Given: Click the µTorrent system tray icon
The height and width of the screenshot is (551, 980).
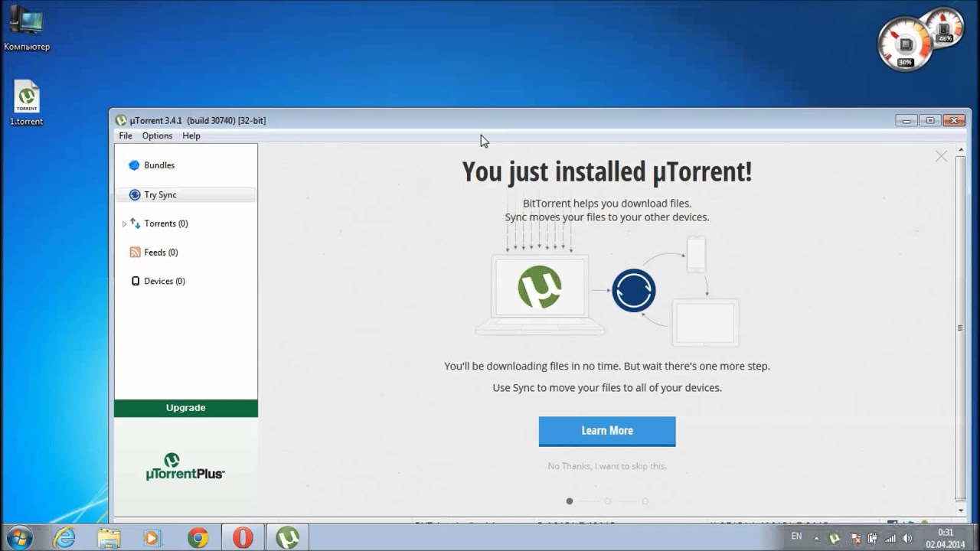Looking at the screenshot, I should point(835,538).
